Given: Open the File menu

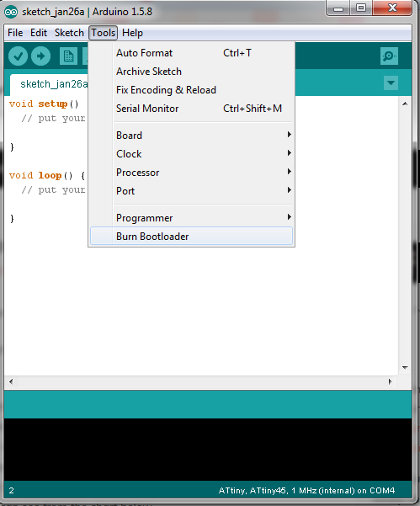Looking at the screenshot, I should coord(15,33).
